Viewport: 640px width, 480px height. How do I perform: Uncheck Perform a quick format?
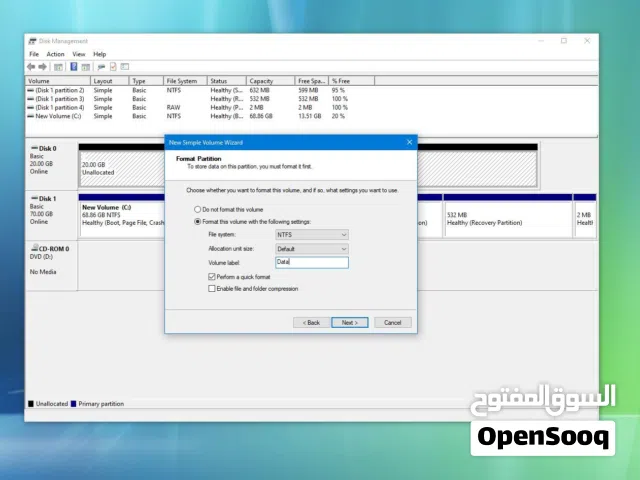(211, 277)
